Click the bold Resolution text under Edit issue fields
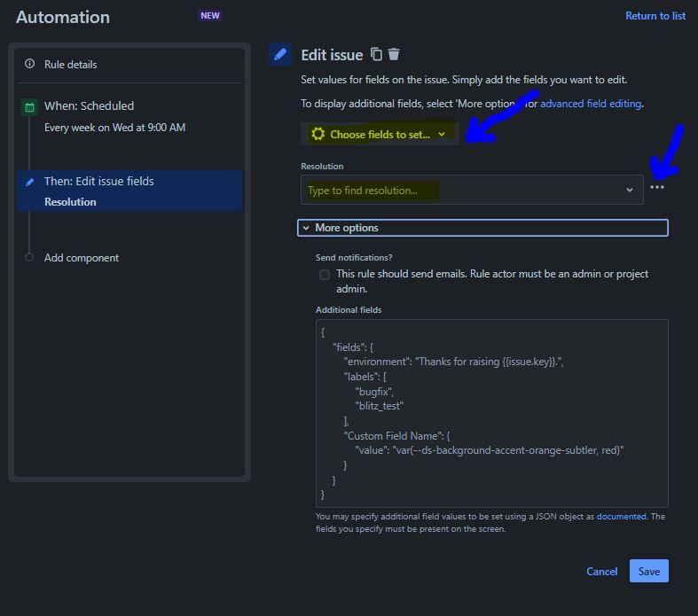The width and height of the screenshot is (698, 616). pos(70,202)
